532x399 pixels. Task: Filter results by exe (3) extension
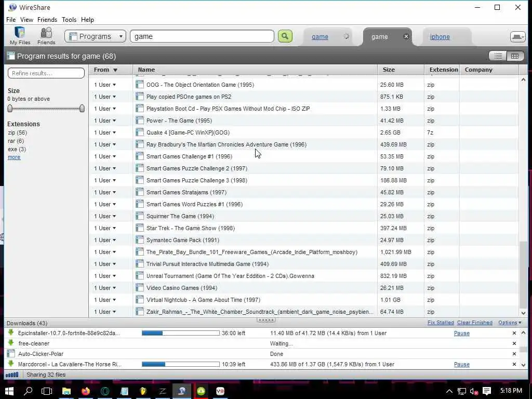[17, 149]
